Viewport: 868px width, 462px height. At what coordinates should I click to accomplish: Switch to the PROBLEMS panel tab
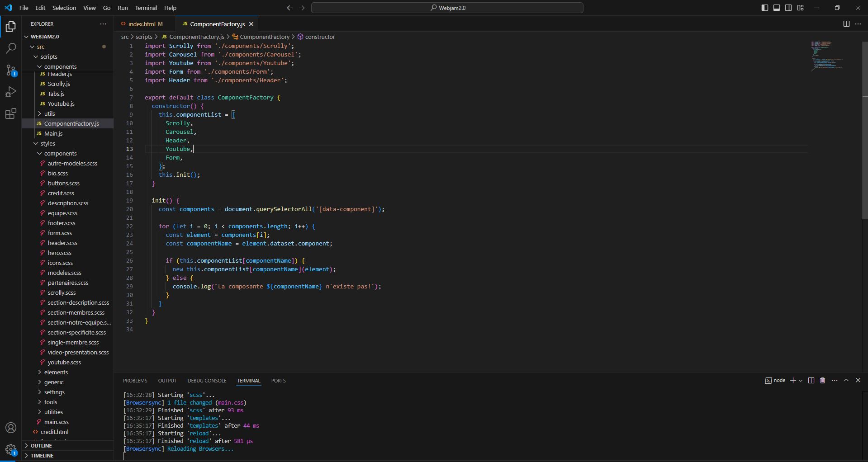tap(135, 381)
